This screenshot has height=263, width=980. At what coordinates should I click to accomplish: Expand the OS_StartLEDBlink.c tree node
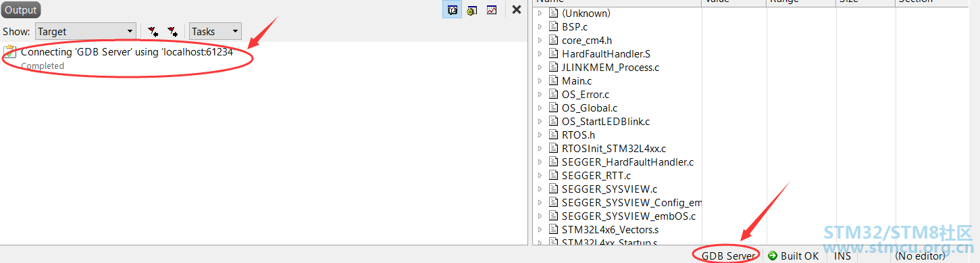[x=540, y=121]
